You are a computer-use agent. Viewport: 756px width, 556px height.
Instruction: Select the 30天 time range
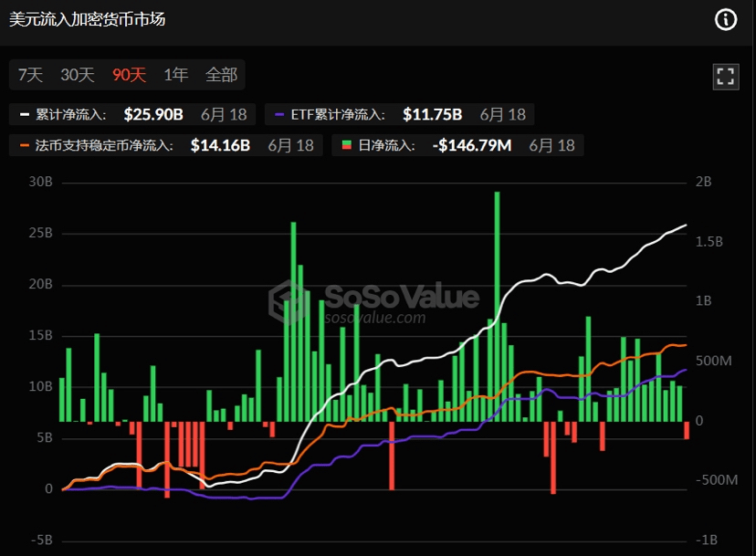coord(77,75)
